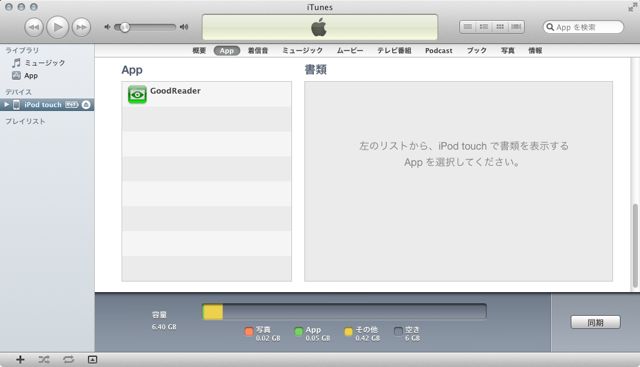This screenshot has width=640, height=367.
Task: Switch to album list view button
Action: [484, 27]
